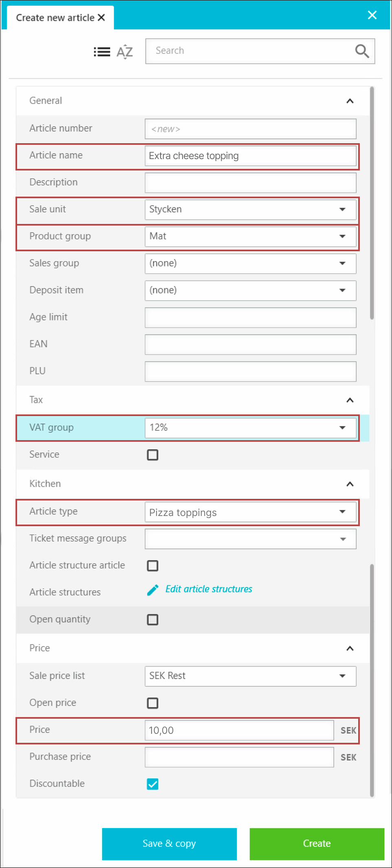Click into the Description input field
This screenshot has width=392, height=868.
[250, 183]
